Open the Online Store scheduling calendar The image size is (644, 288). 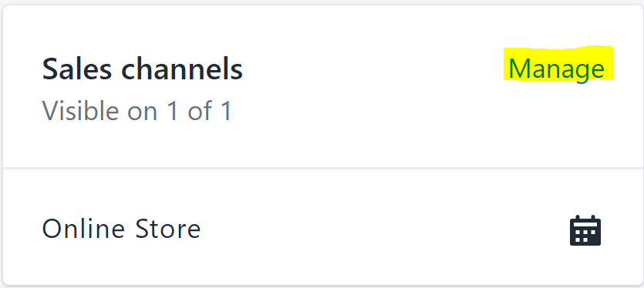(x=585, y=230)
